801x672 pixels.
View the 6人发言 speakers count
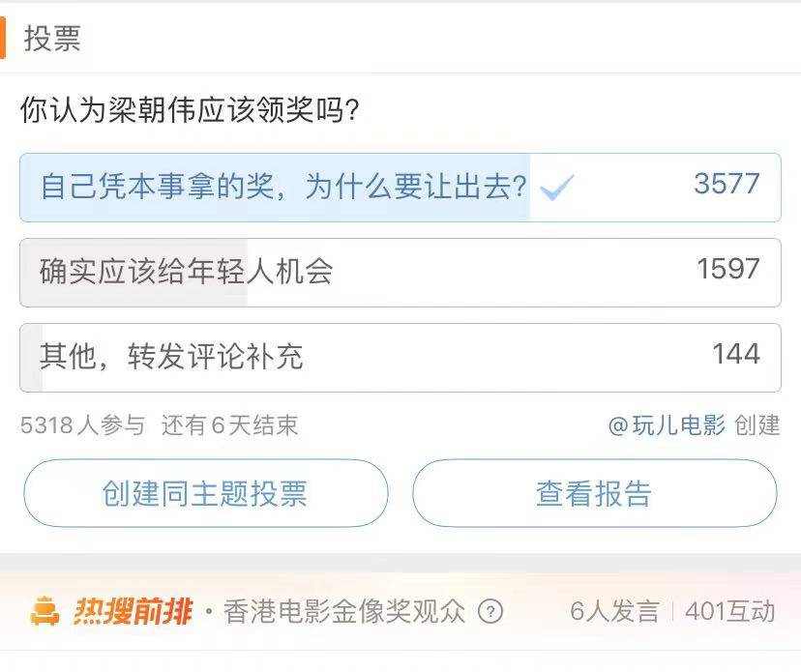[614, 611]
